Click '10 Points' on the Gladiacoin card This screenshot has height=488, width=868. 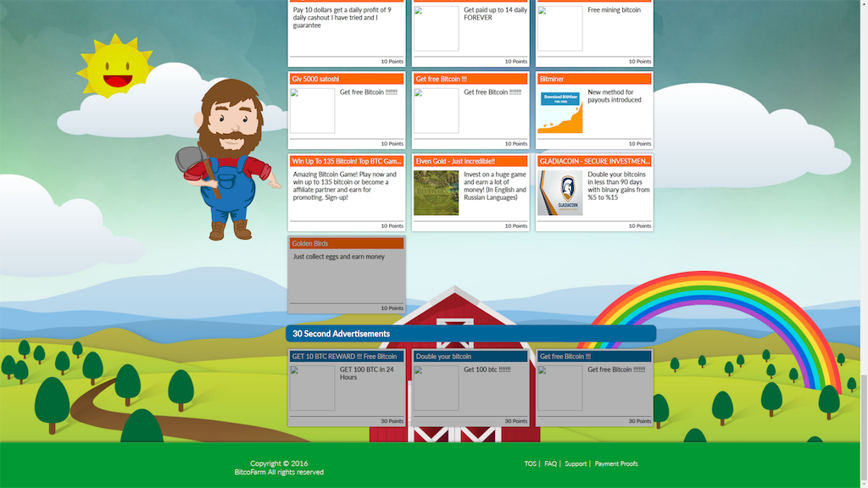[640, 225]
